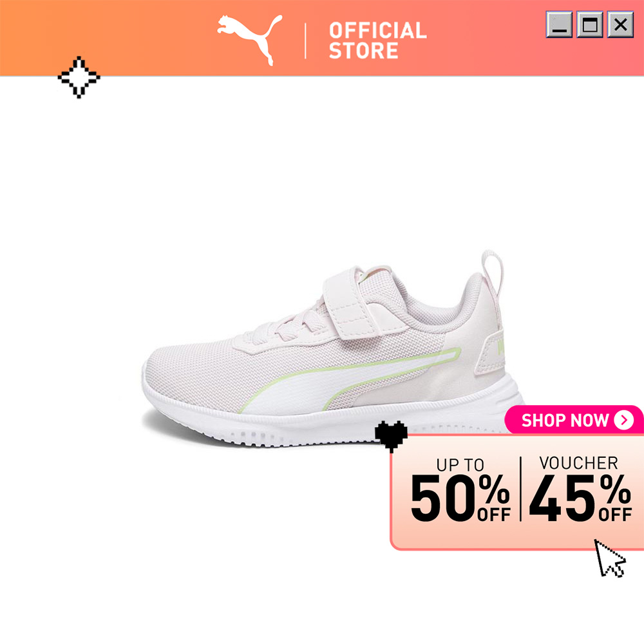
Task: Tap the arrow circle beside SHOP NOW
Action: pyautogui.click(x=623, y=420)
